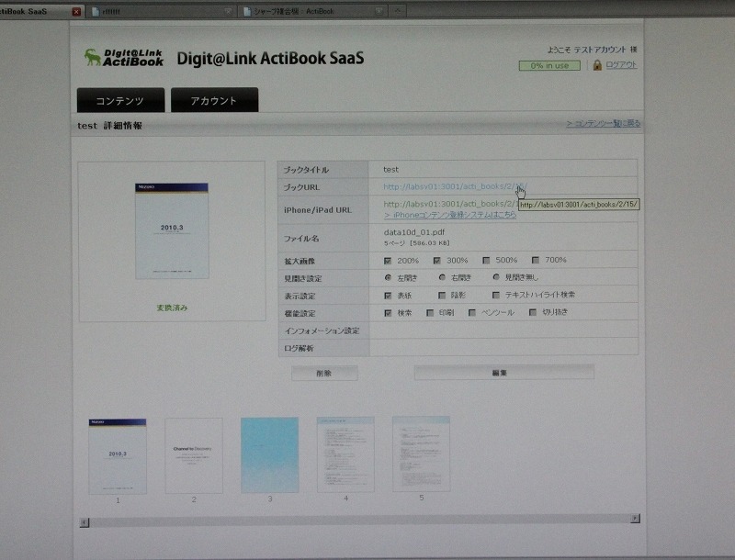
Task: Open the アカウント tab
Action: [214, 100]
